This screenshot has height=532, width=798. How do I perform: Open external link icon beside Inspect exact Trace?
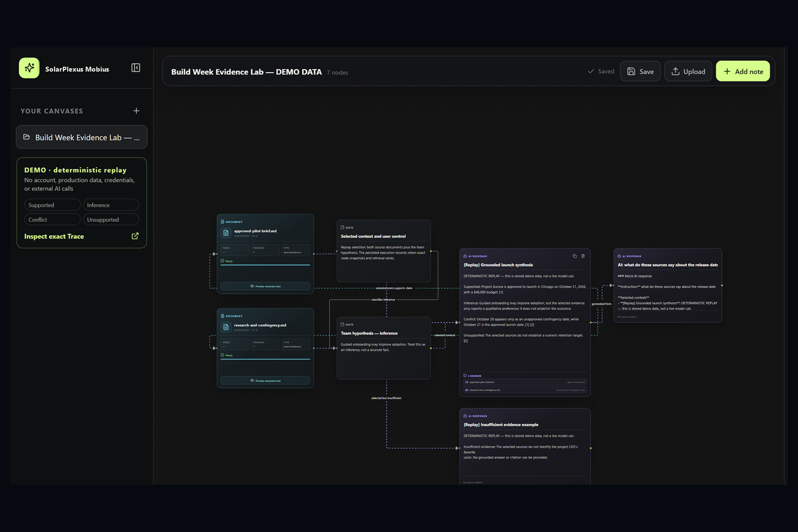[135, 236]
